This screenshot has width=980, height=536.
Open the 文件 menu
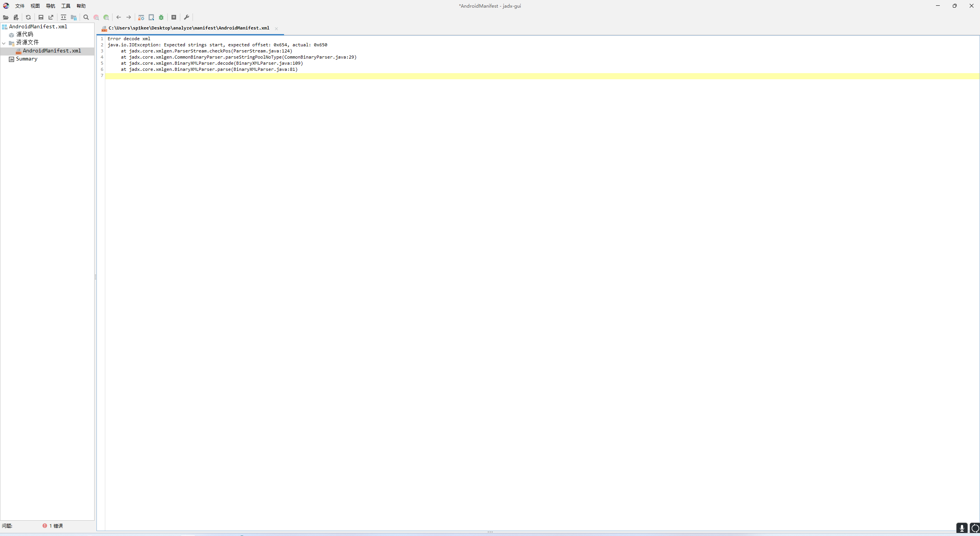tap(20, 6)
